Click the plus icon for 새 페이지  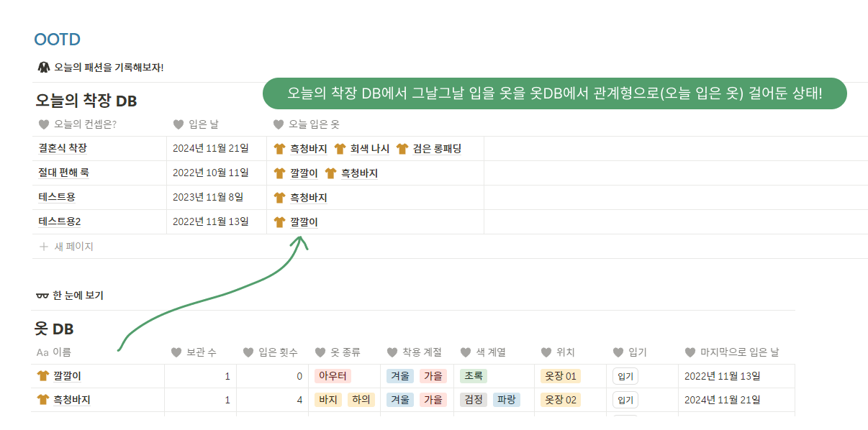tap(44, 247)
